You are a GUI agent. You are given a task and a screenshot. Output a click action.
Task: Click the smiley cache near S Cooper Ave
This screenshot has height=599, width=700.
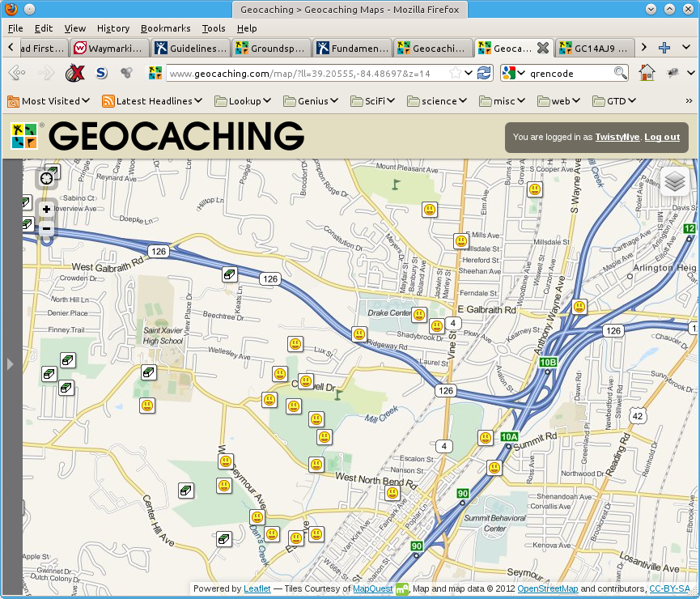pos(534,189)
